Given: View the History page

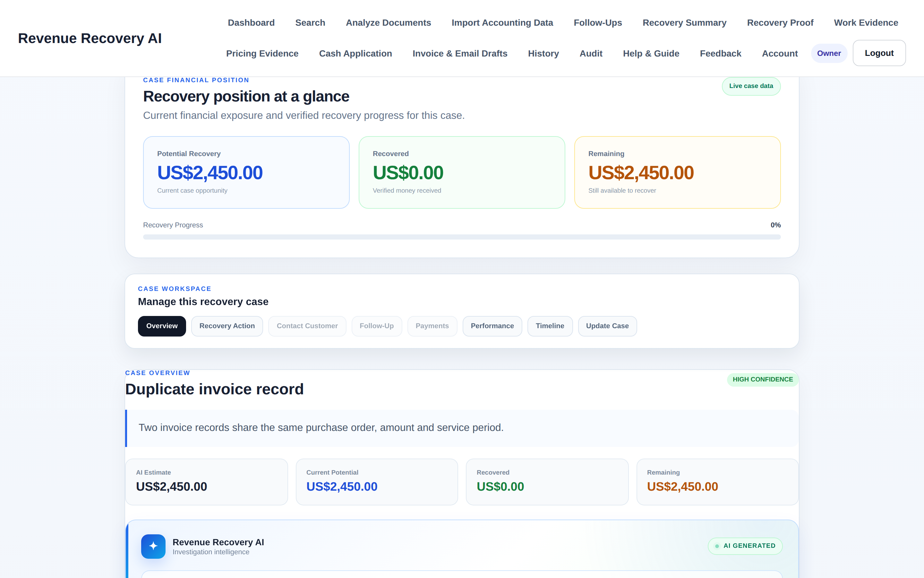Looking at the screenshot, I should click(x=543, y=54).
